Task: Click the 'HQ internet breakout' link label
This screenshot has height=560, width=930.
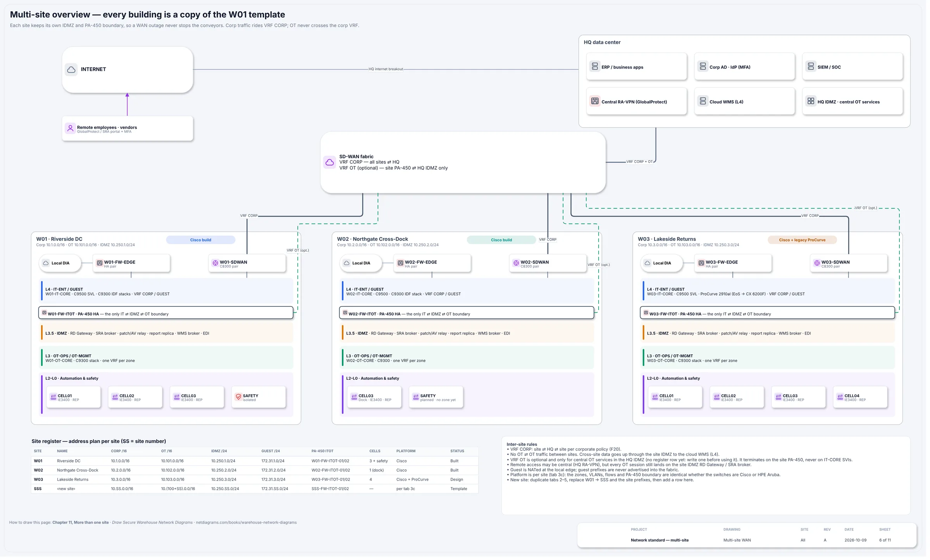Action: point(387,69)
